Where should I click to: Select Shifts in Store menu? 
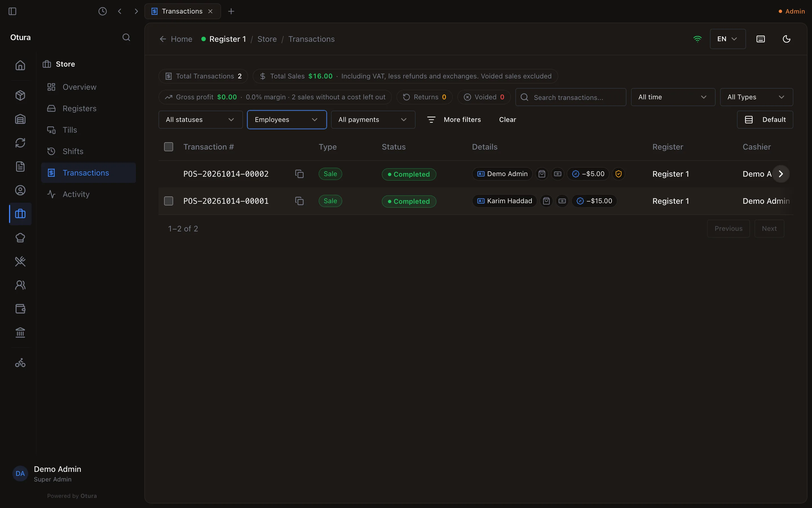[89, 152]
